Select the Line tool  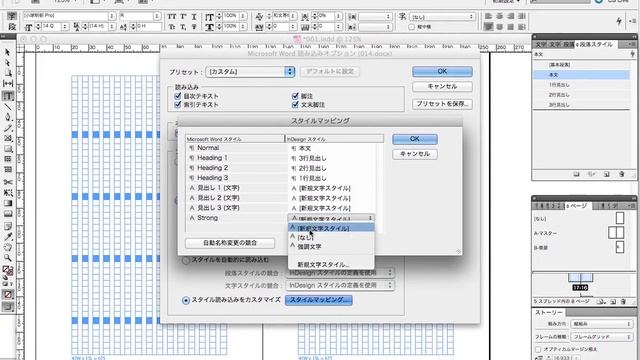pos(7,107)
